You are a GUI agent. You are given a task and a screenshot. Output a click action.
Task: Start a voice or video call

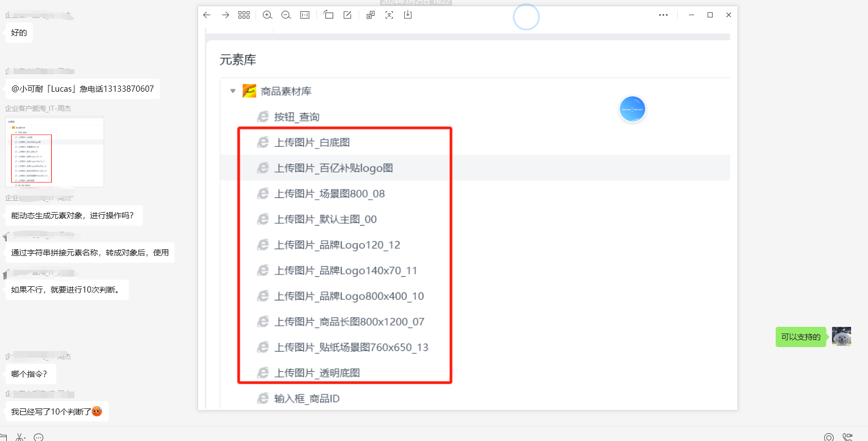[x=848, y=437]
